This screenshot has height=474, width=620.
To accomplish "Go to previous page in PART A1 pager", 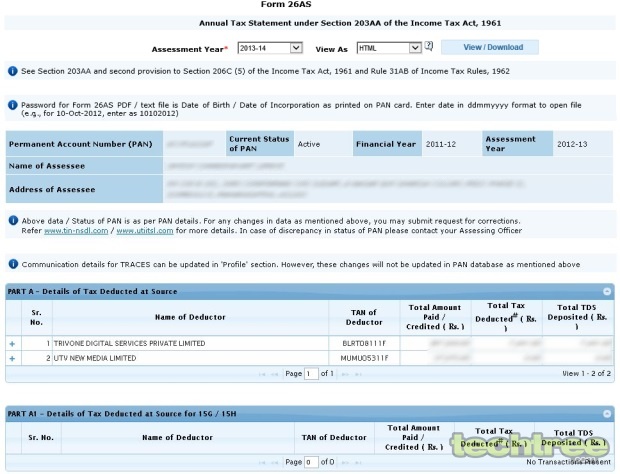I will click(274, 462).
